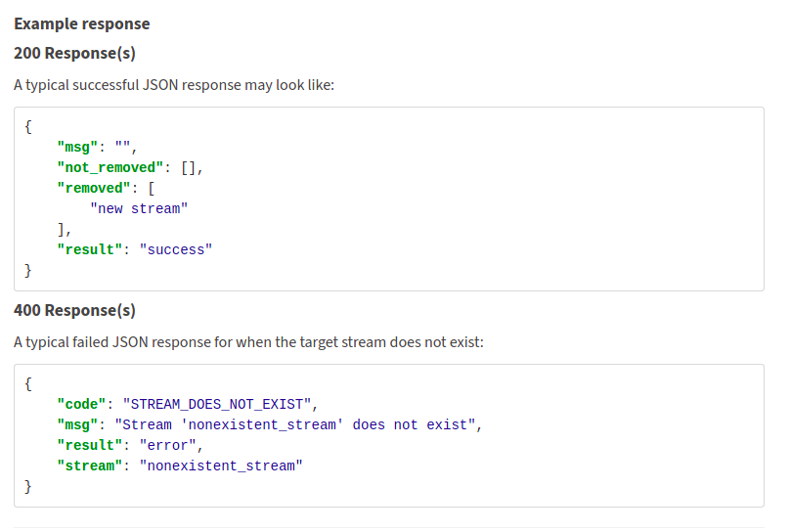Click the "error" result value

click(167, 446)
